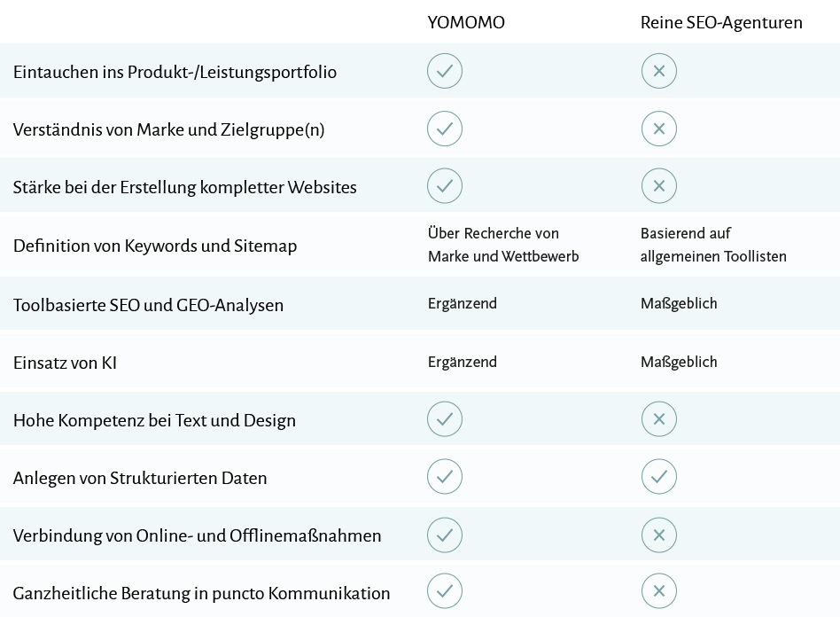Image resolution: width=840 pixels, height=617 pixels.
Task: Click the 'Einsatz von KI' row label
Action: [65, 363]
